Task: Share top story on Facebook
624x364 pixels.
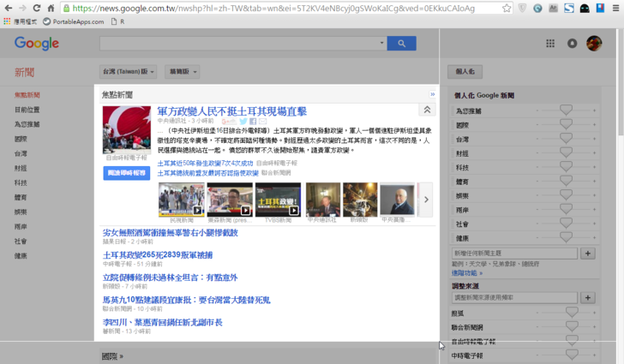Action: coord(252,122)
